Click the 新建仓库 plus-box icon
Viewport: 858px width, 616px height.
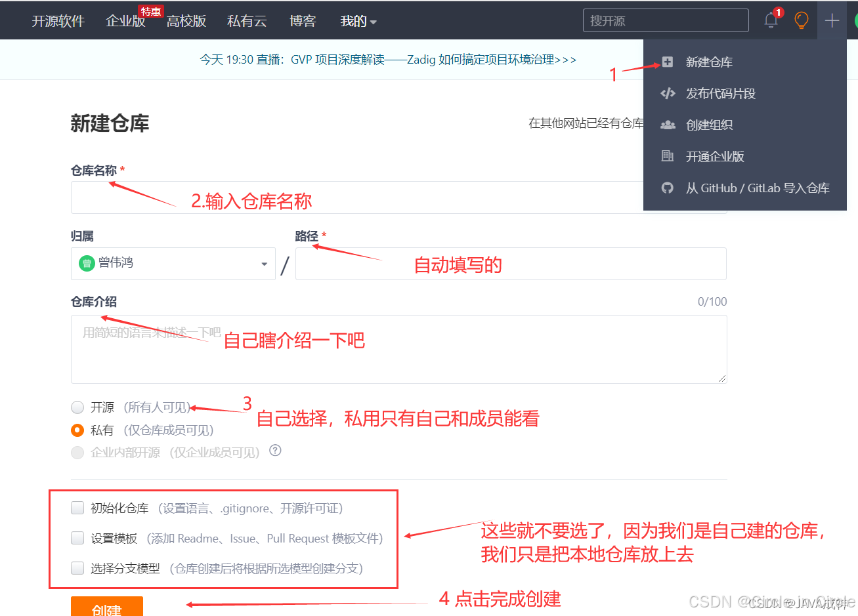pos(668,62)
